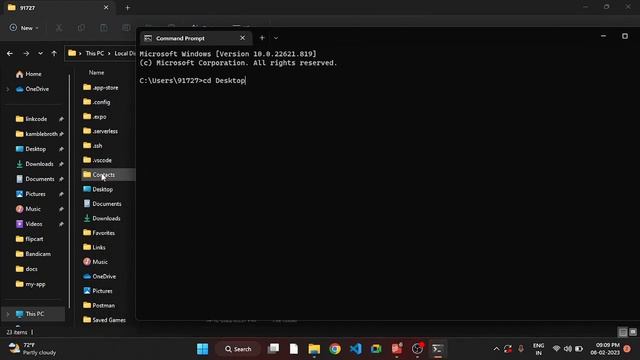
Task: Open a new terminal tab
Action: (262, 38)
